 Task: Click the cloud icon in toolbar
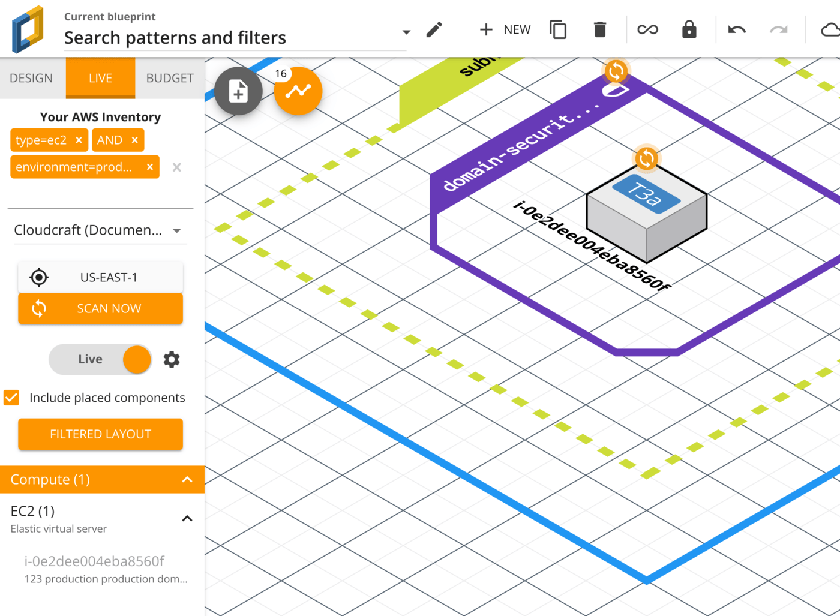coord(830,29)
